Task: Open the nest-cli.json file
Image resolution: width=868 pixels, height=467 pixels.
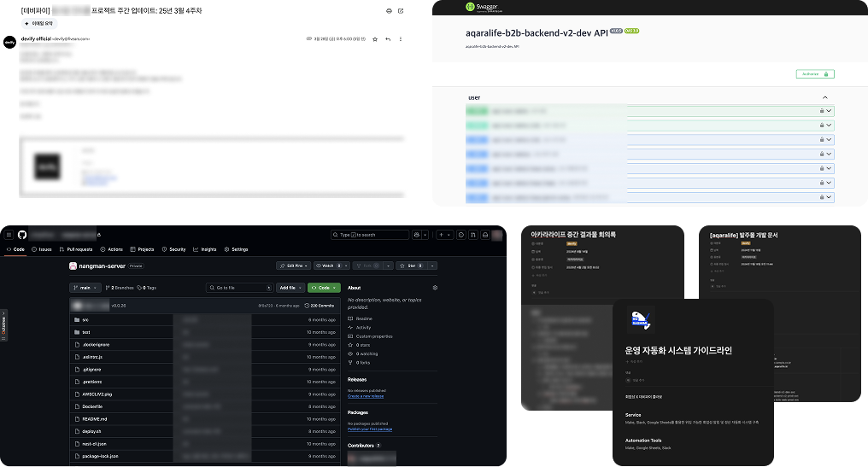Action: click(x=94, y=444)
